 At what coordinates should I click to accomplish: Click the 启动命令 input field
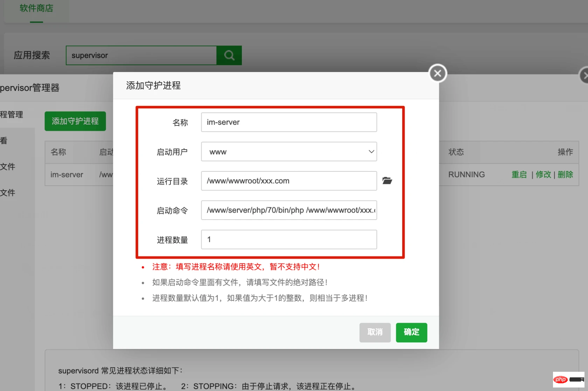[289, 210]
